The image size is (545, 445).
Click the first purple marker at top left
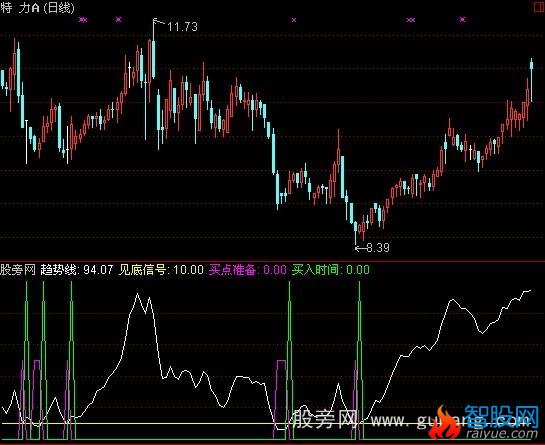click(x=83, y=20)
